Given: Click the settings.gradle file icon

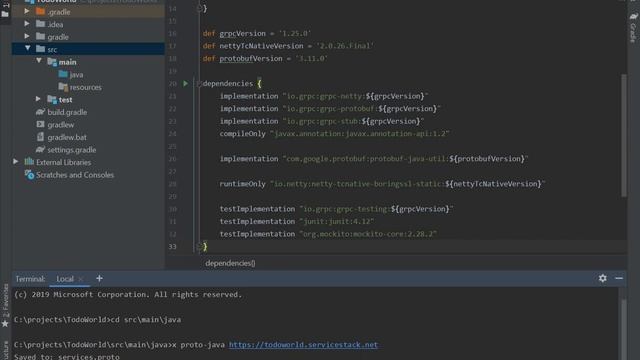Looking at the screenshot, I should [40, 150].
